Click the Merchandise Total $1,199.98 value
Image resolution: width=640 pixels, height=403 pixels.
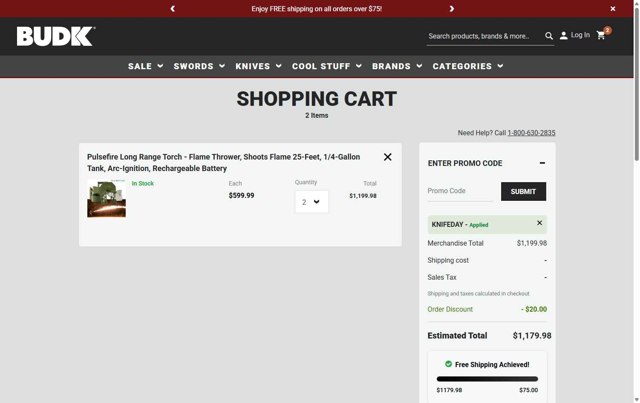click(x=532, y=243)
